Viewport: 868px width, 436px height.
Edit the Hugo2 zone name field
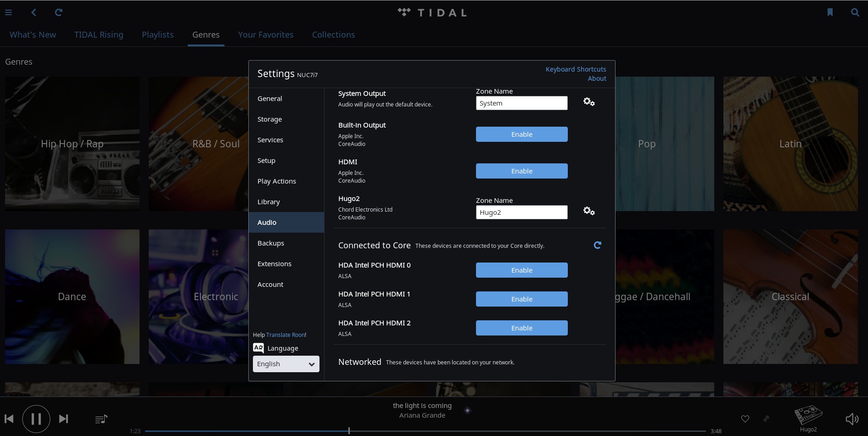pyautogui.click(x=522, y=212)
